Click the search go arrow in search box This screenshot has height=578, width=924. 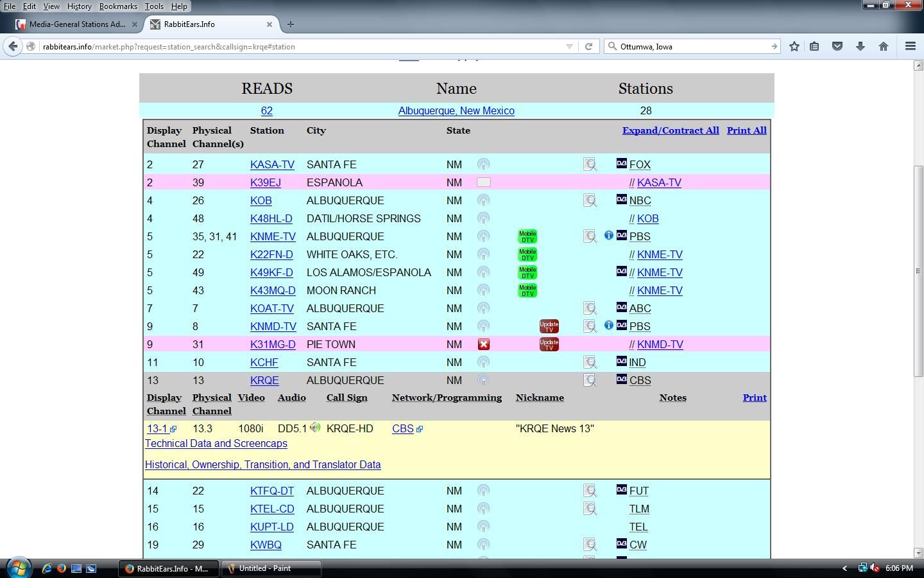pos(774,46)
